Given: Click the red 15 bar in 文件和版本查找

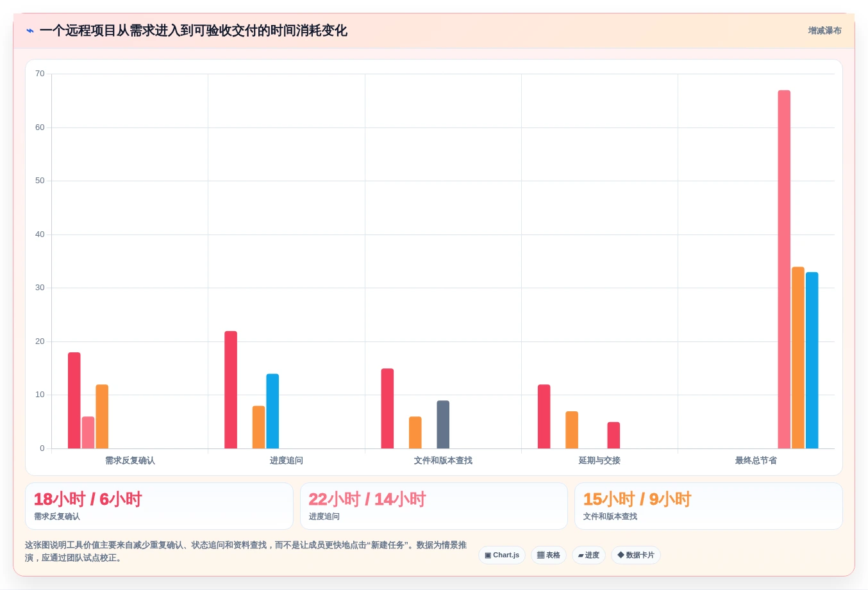Looking at the screenshot, I should coord(387,408).
